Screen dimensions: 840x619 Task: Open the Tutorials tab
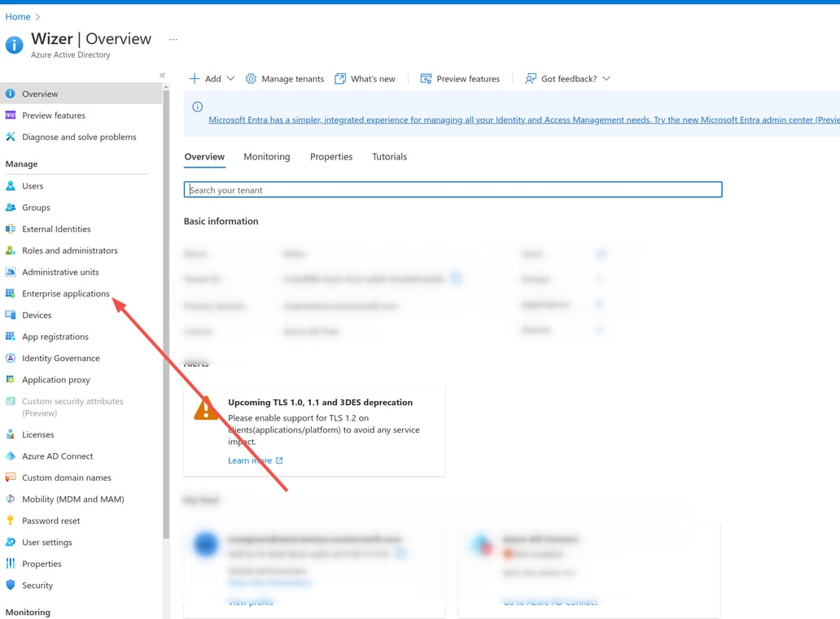(389, 156)
